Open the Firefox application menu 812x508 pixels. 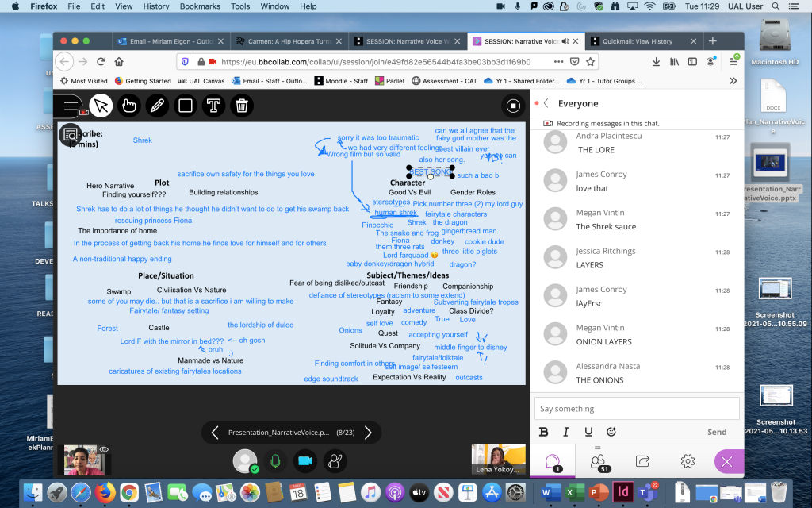coord(733,62)
